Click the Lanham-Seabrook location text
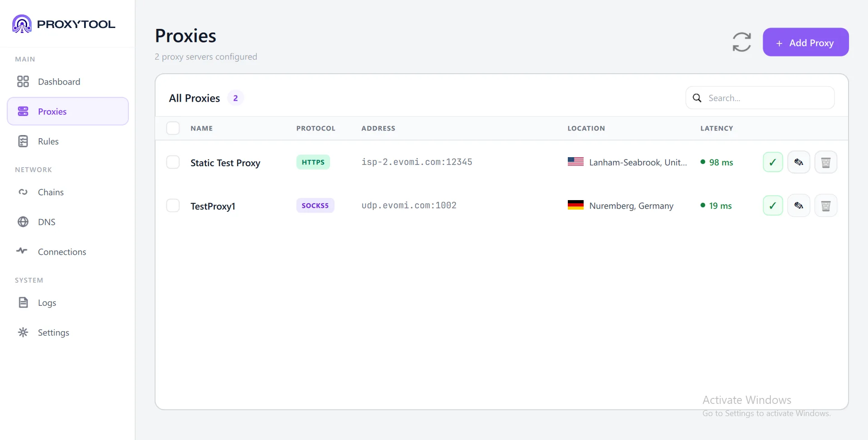The height and width of the screenshot is (440, 868). coord(638,163)
